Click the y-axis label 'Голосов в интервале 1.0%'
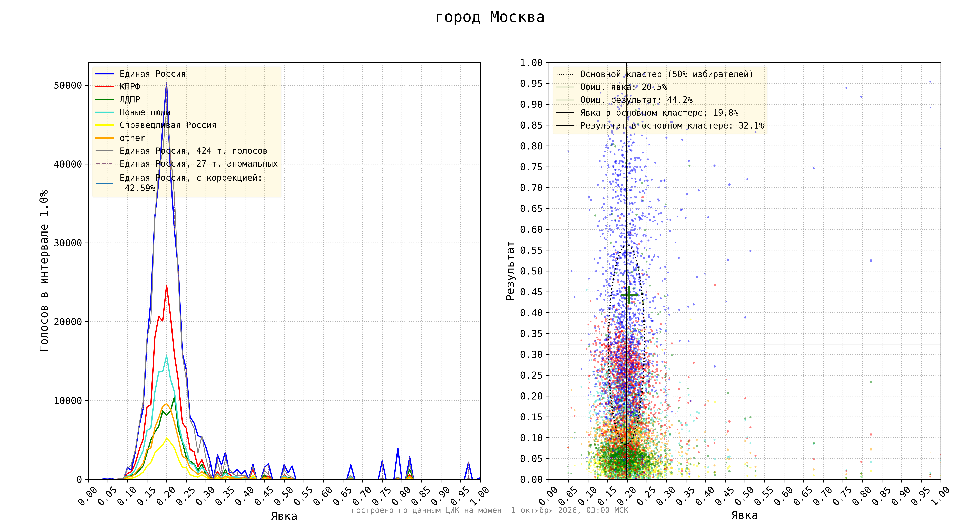Viewport: 980px width, 521px height. click(x=44, y=271)
